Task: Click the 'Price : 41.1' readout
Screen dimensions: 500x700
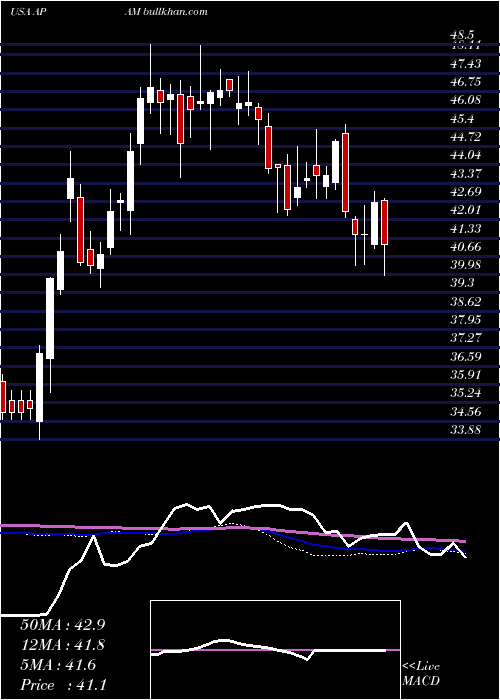Action: click(x=63, y=685)
